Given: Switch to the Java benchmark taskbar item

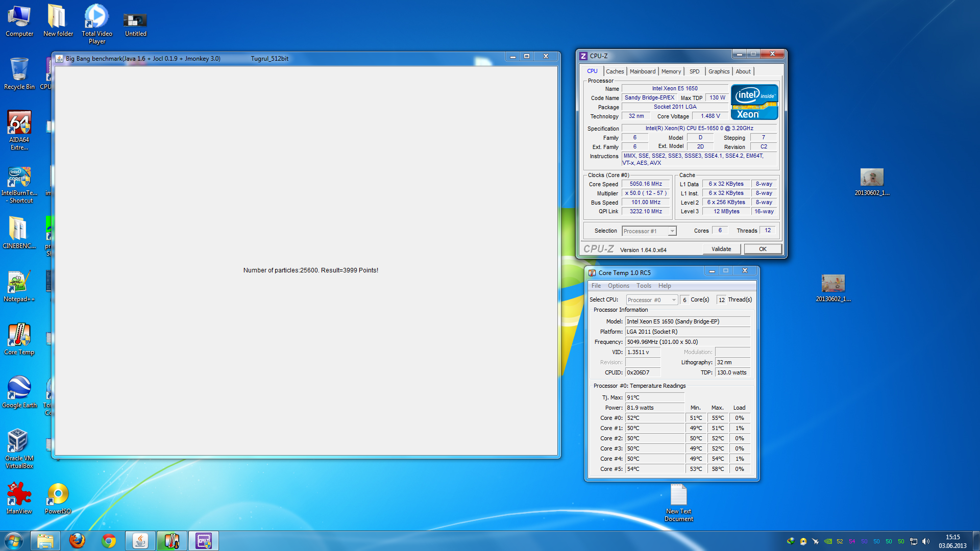Looking at the screenshot, I should (x=140, y=541).
